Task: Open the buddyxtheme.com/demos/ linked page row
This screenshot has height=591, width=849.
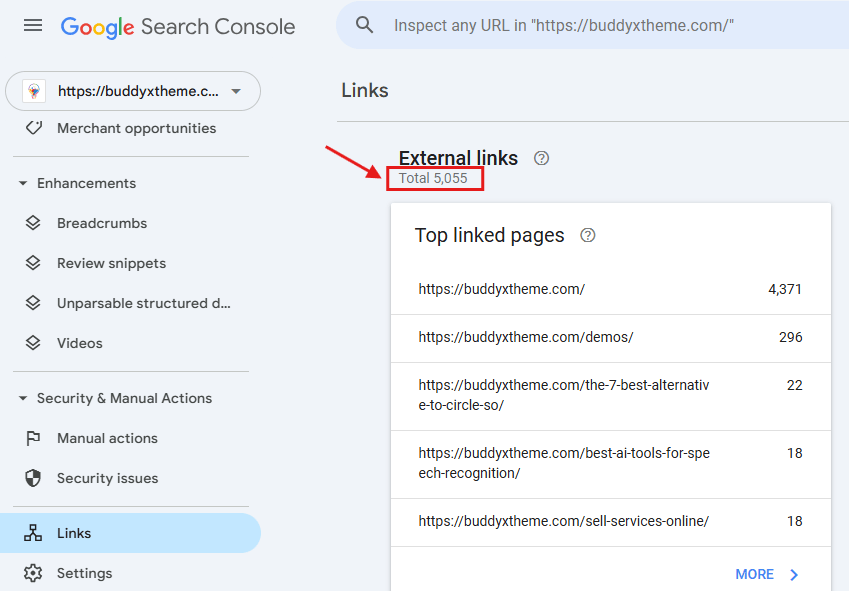Action: [x=611, y=338]
